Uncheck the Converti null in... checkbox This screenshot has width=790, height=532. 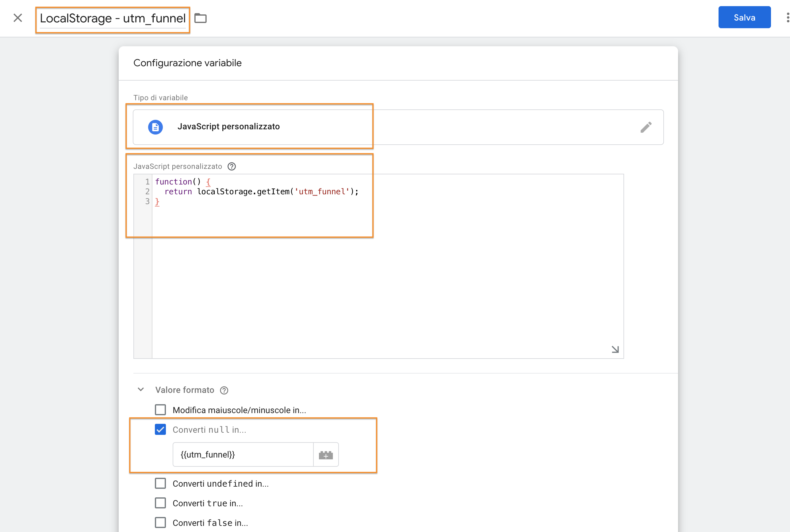tap(160, 429)
